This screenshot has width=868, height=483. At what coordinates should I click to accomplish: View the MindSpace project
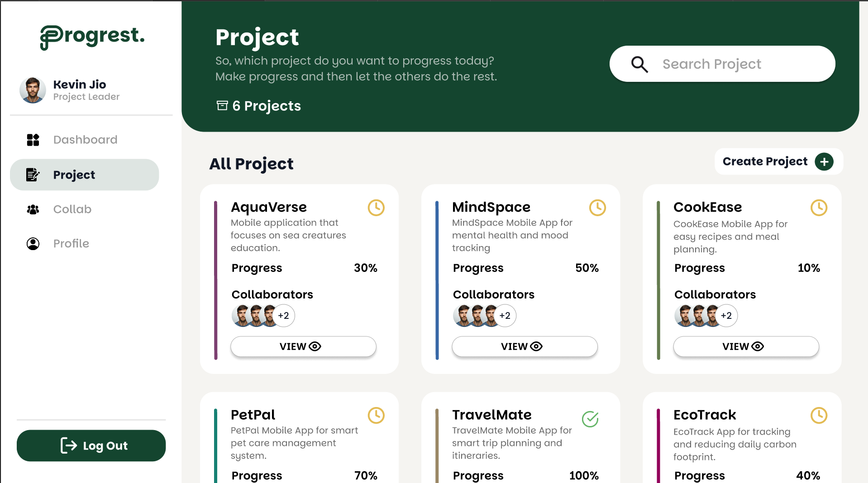point(525,346)
